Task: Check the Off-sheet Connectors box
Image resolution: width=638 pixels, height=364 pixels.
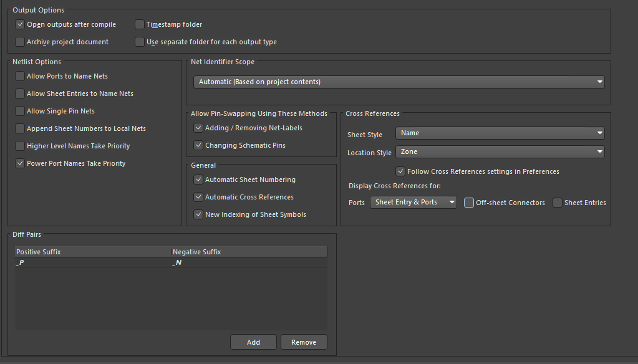Action: point(469,203)
